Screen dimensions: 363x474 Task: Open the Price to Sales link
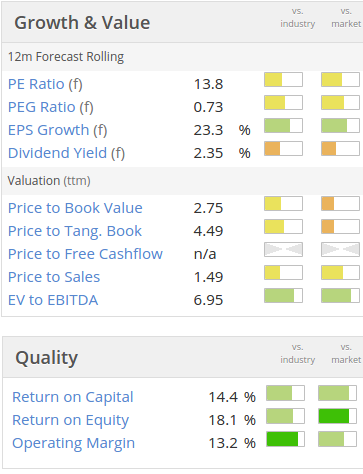(54, 277)
